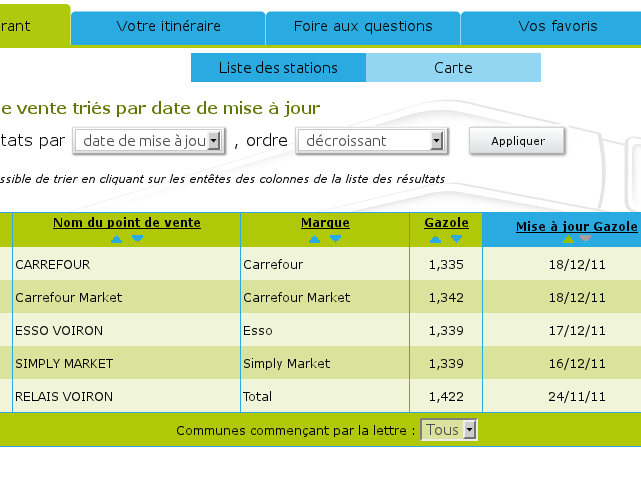Screen dimensions: 641x480
Task: Sort ascending by Nom du point de vente arrow
Action: [x=116, y=239]
